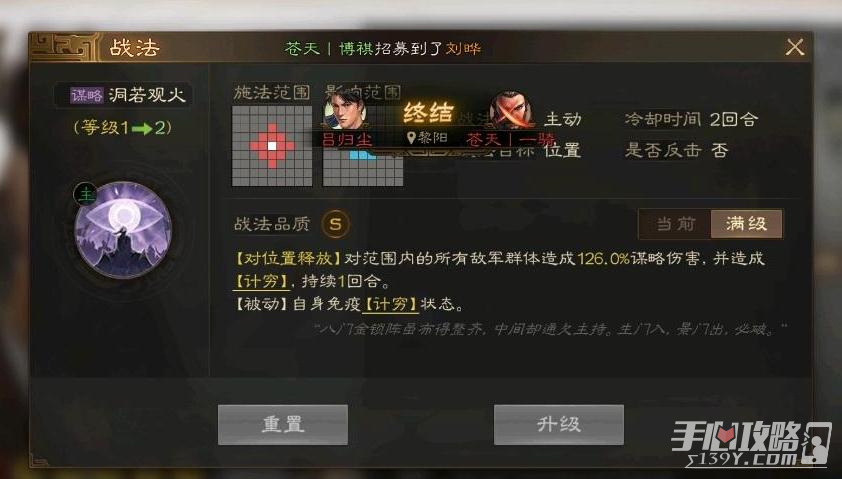Image resolution: width=842 pixels, height=479 pixels.
Task: Click the 刘晔 name in announcement
Action: point(463,48)
